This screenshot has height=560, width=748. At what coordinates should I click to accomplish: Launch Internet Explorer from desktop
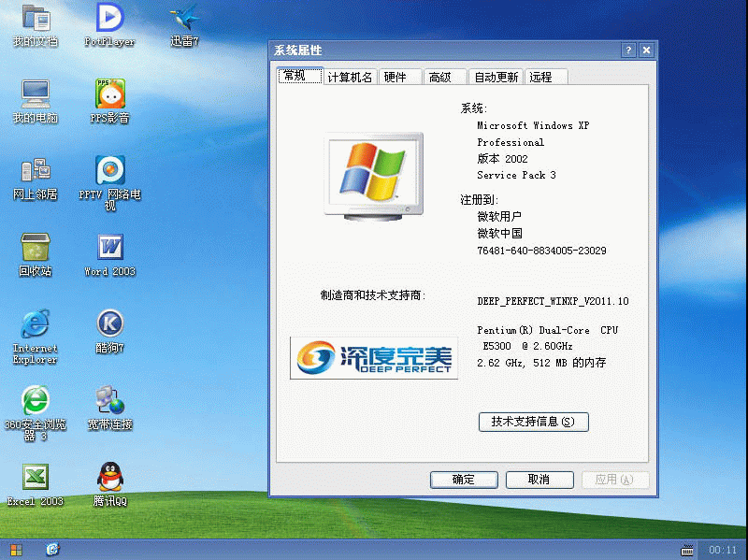pos(36,337)
